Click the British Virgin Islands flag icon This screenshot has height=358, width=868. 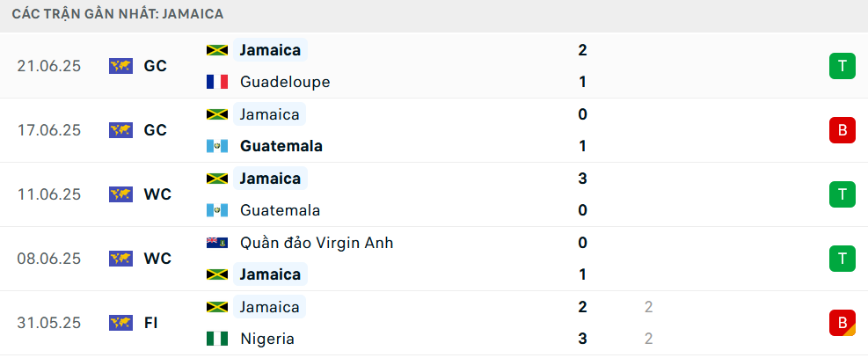(217, 243)
